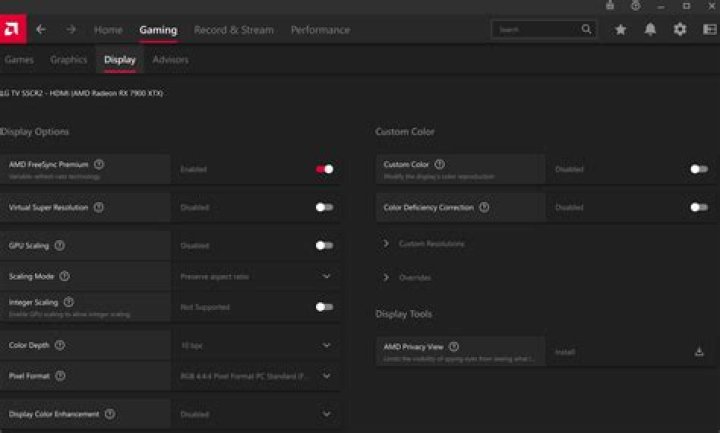Open help for AMD Privacy View
Image resolution: width=720 pixels, height=433 pixels.
[x=454, y=346]
